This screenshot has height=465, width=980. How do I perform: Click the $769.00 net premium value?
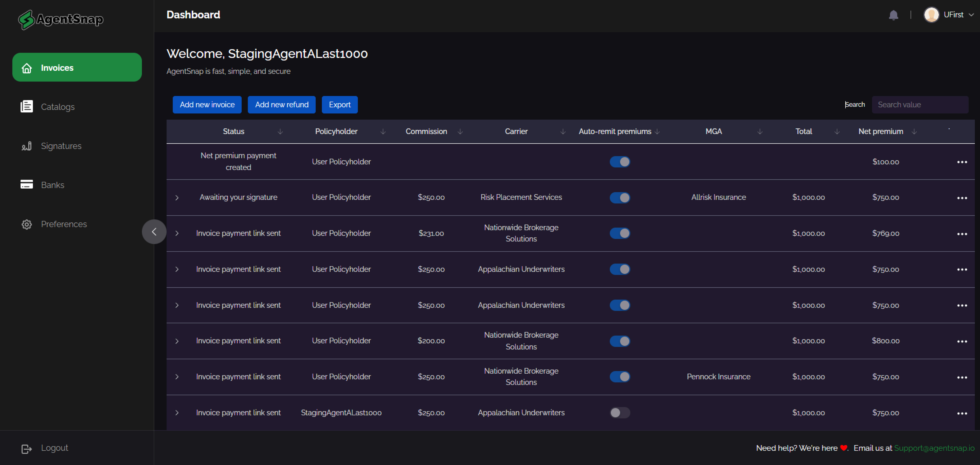(886, 233)
